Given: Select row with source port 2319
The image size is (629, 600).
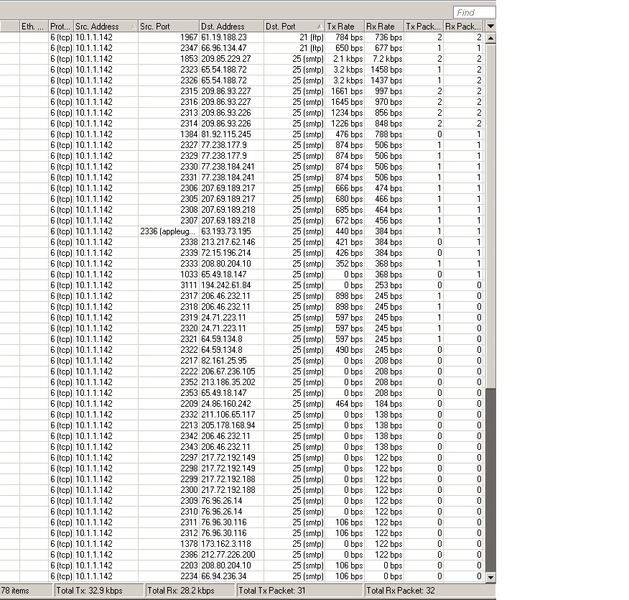Looking at the screenshot, I should pyautogui.click(x=241, y=318).
